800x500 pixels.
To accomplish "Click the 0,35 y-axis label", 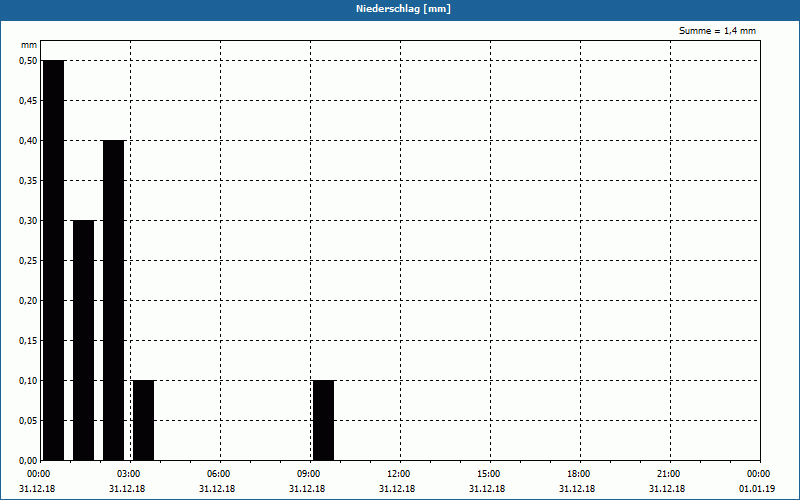I will (28, 181).
